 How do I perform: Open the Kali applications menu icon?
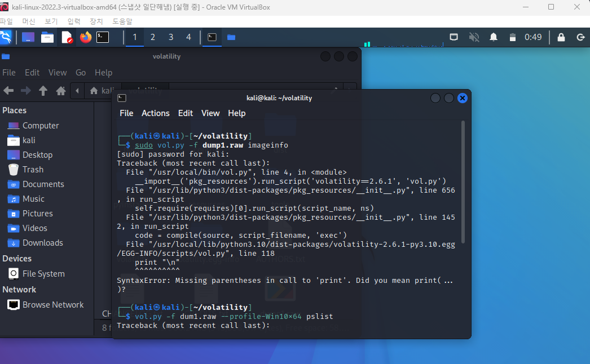click(5, 37)
